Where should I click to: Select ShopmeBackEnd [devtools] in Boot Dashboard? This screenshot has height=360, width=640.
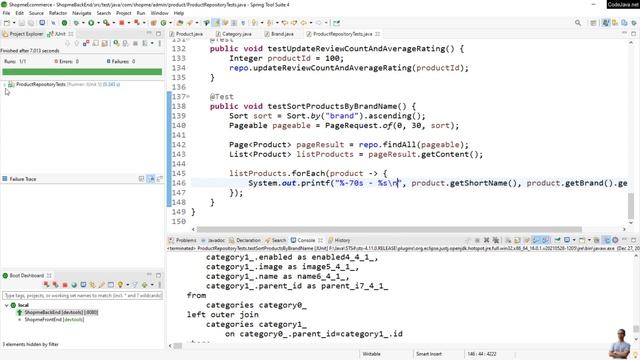point(61,312)
